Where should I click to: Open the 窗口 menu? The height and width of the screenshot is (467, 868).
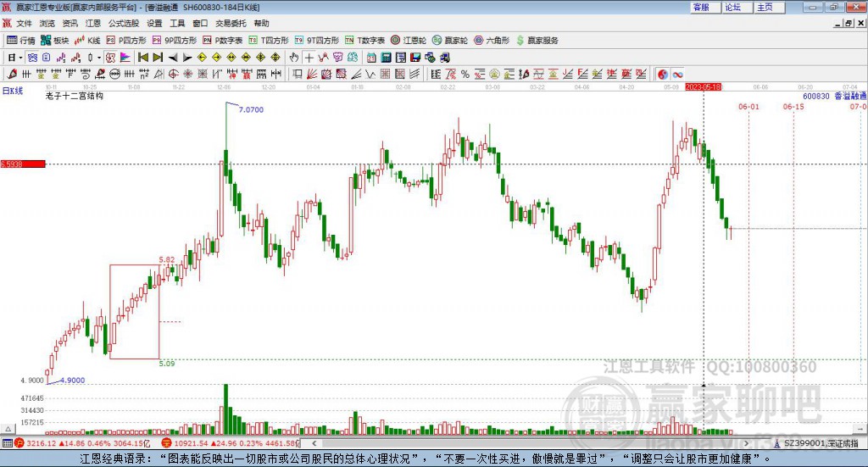click(200, 23)
